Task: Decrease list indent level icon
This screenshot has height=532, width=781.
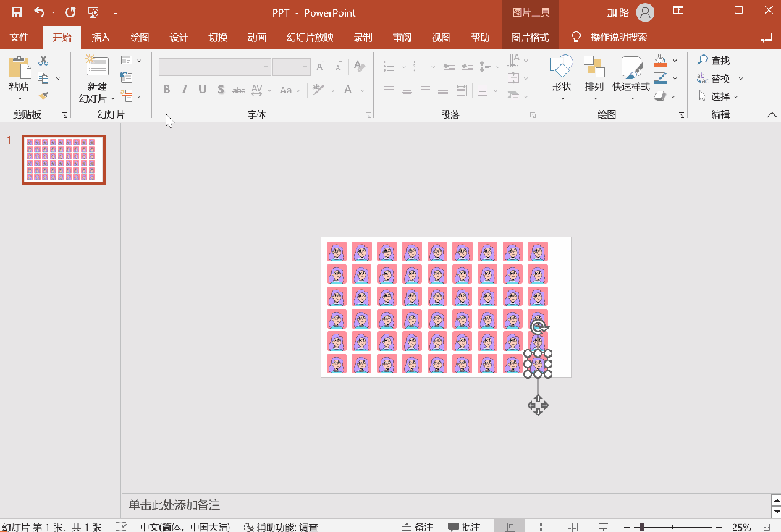Action: (449, 67)
